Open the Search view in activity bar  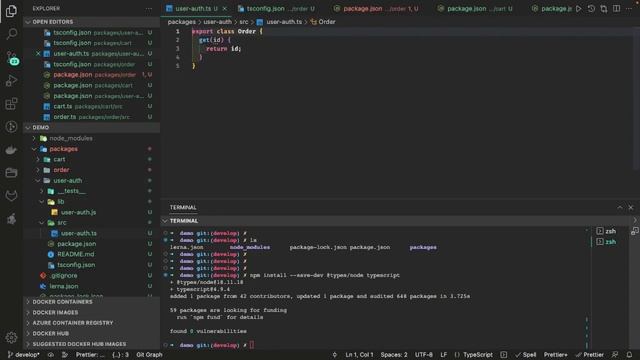coord(11,33)
